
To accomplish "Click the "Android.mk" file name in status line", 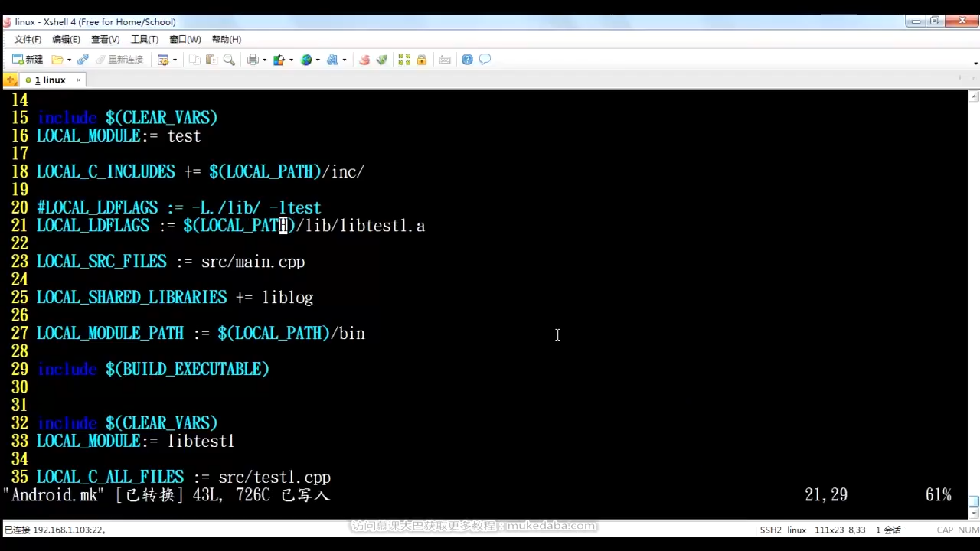I will (54, 495).
